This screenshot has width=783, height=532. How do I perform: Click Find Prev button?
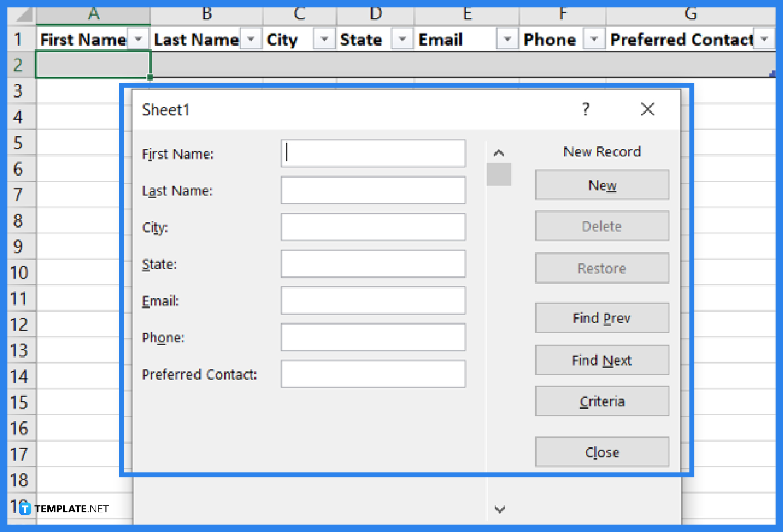pyautogui.click(x=602, y=318)
